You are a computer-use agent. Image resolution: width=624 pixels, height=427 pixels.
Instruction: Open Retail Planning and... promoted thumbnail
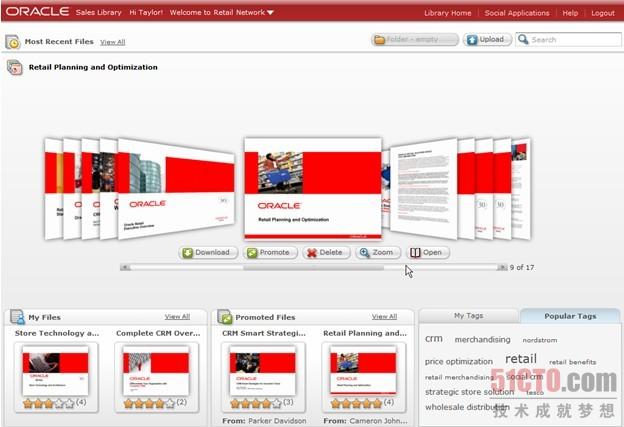click(363, 370)
